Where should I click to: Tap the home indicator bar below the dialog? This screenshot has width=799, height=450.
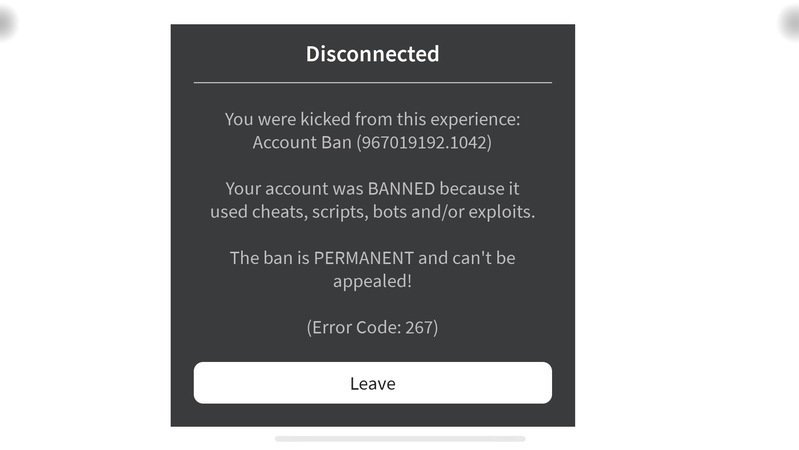click(399, 438)
